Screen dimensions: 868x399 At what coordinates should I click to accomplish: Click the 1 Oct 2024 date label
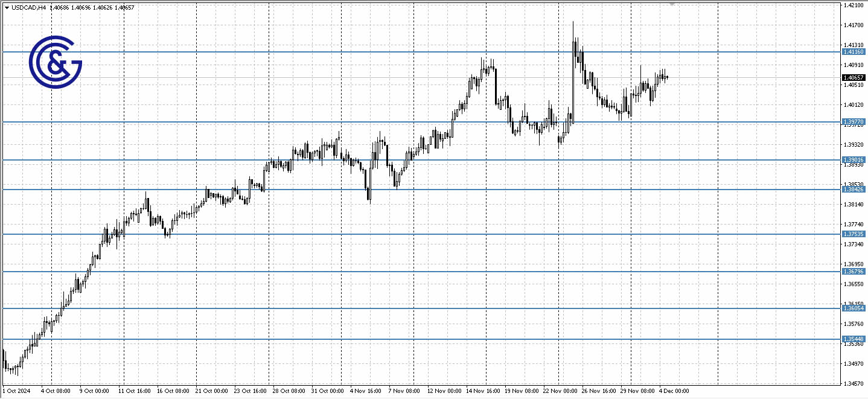16,390
